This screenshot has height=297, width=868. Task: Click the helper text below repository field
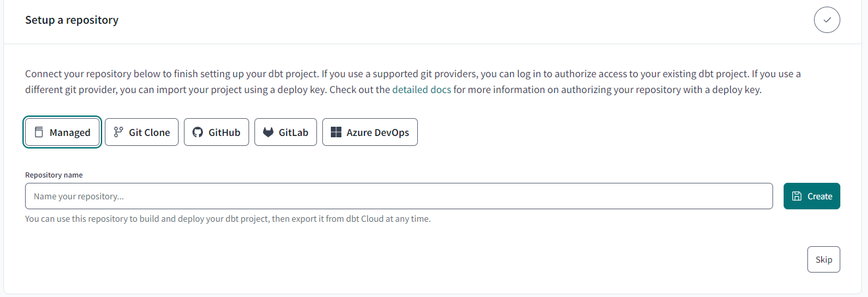pos(227,218)
